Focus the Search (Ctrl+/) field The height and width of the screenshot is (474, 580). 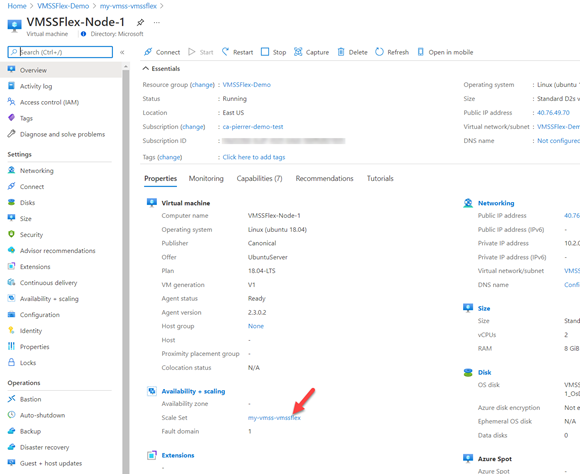[x=60, y=52]
